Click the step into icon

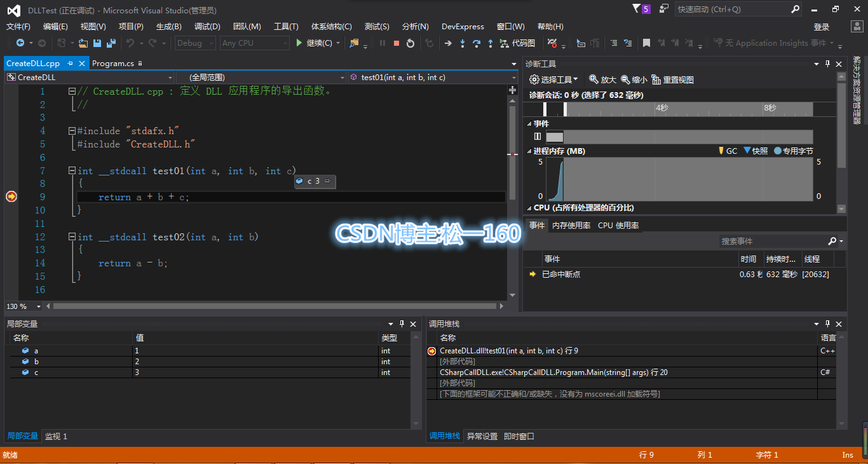coord(462,43)
